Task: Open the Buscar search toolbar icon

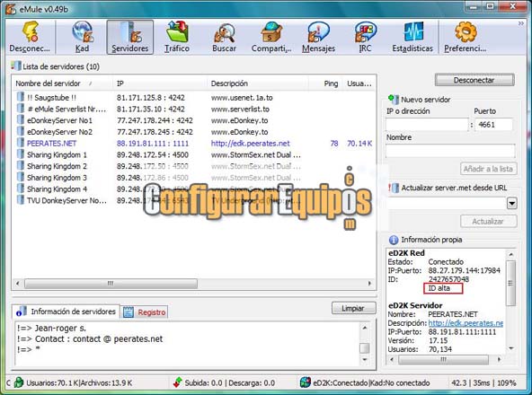Action: click(x=224, y=32)
